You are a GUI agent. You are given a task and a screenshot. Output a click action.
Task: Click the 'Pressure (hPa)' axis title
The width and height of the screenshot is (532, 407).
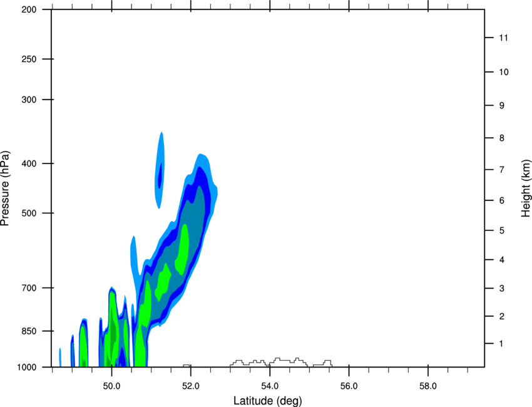pyautogui.click(x=5, y=188)
